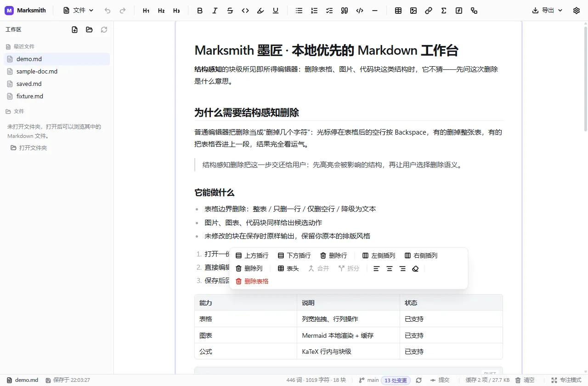
Task: Clear cell alignment in table toolbar
Action: [415, 268]
